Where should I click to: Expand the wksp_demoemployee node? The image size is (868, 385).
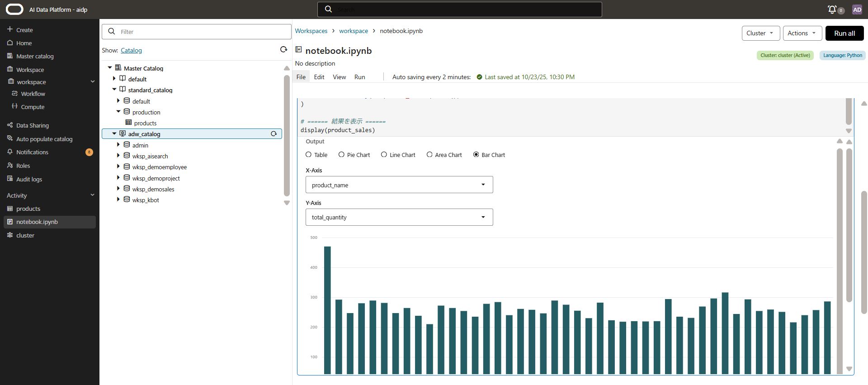point(118,166)
